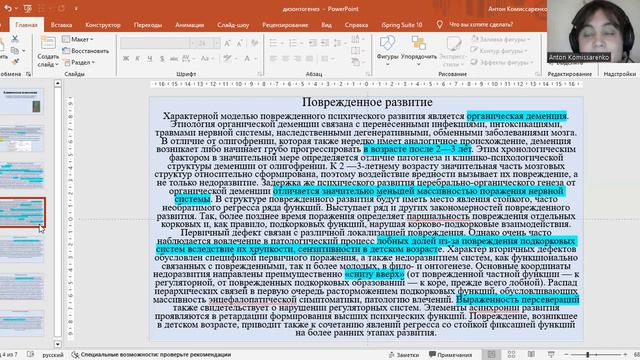Open the Макет layout dropdown

click(x=78, y=39)
